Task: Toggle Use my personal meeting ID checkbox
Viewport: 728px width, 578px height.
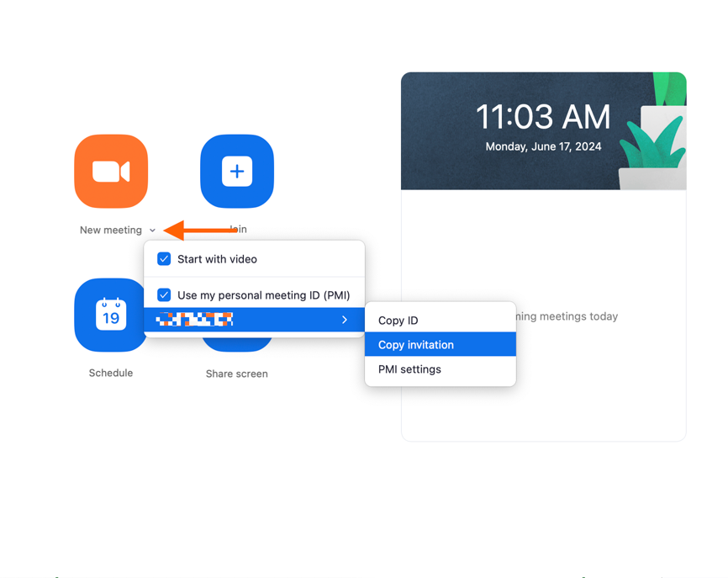Action: tap(164, 295)
